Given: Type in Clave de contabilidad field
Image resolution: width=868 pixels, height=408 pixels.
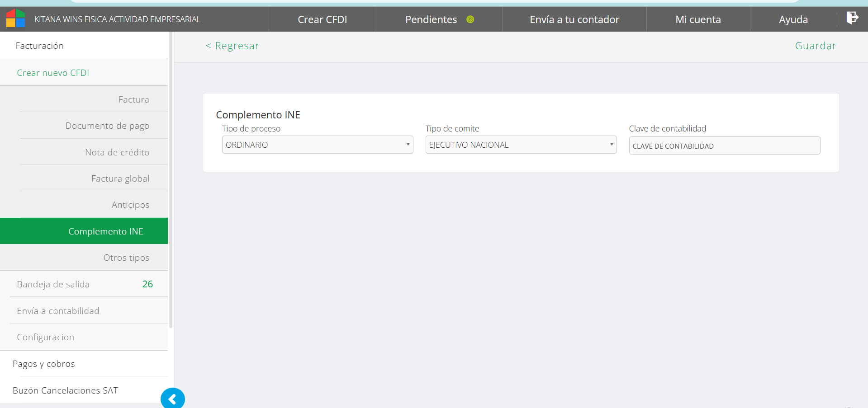Looking at the screenshot, I should point(724,146).
